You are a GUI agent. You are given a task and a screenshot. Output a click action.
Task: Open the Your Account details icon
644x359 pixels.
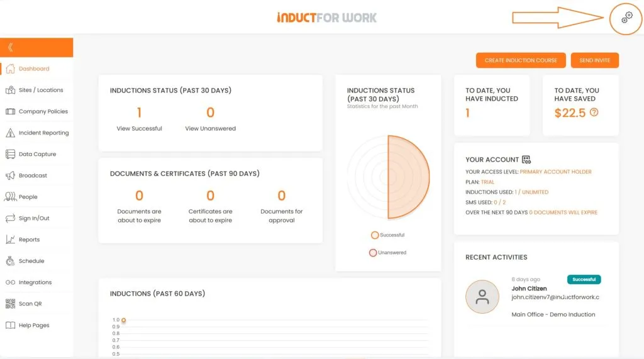[526, 159]
